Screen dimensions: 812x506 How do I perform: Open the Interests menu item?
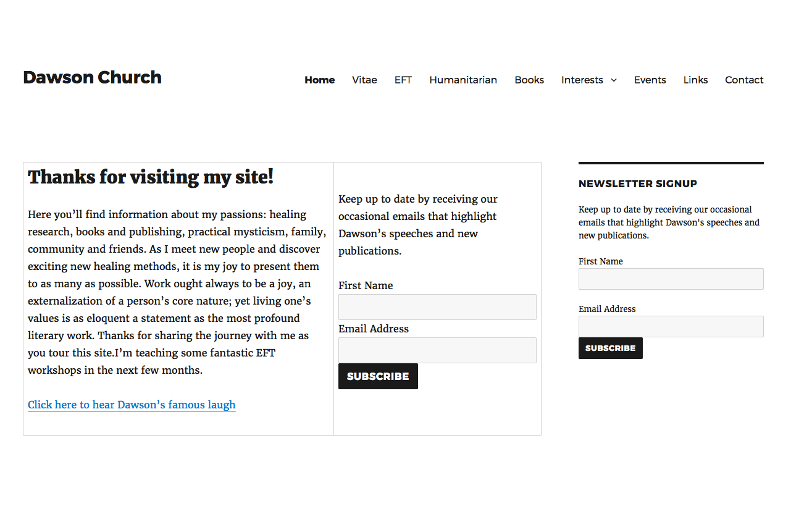(x=582, y=80)
